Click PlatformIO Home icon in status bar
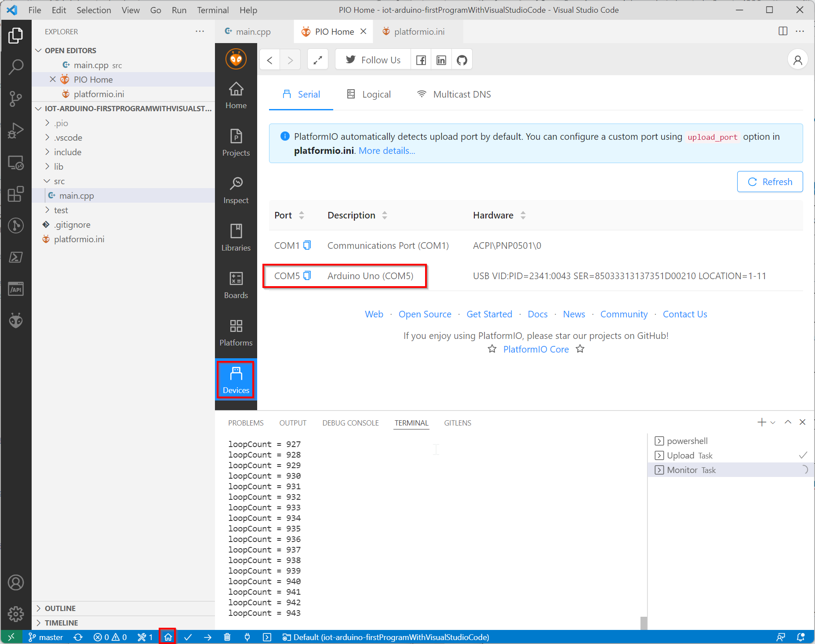 pyautogui.click(x=168, y=637)
